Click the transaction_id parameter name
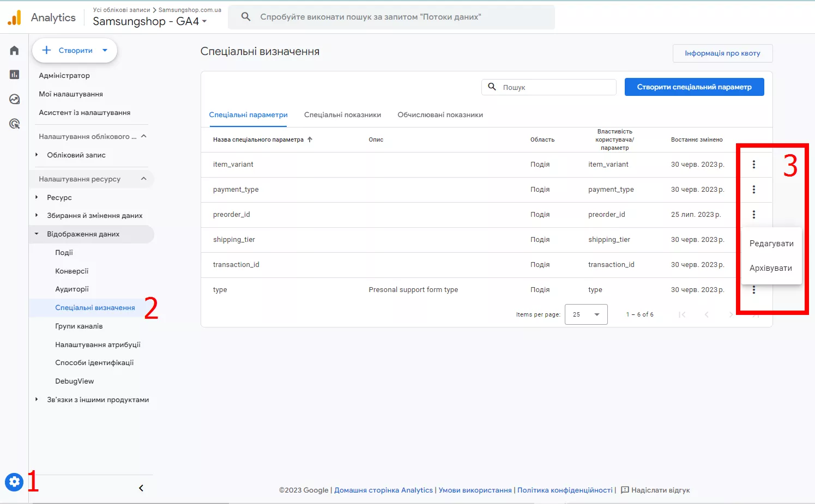This screenshot has height=504, width=815. 236,265
